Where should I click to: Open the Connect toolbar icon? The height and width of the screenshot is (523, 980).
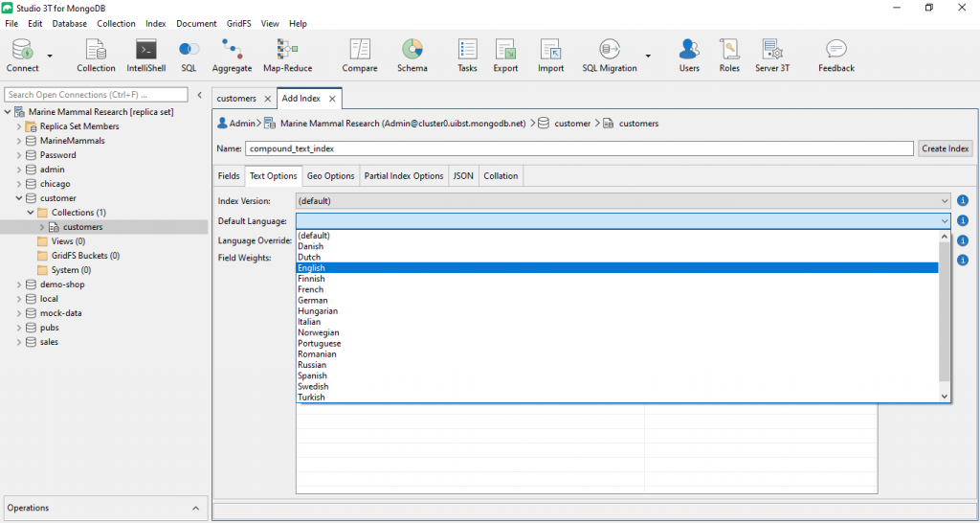23,56
